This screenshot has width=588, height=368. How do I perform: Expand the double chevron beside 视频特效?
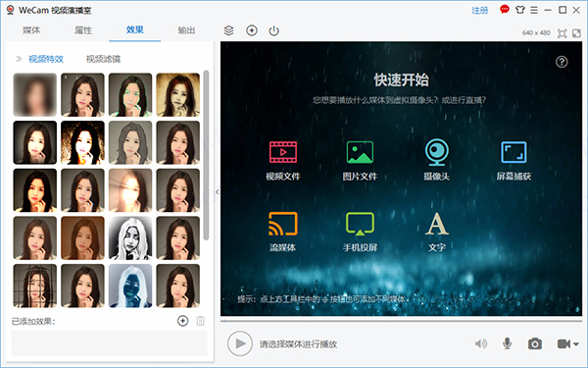coord(19,59)
